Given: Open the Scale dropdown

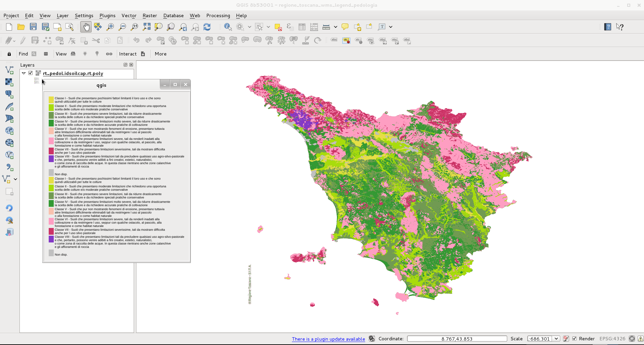Looking at the screenshot, I should [x=556, y=339].
